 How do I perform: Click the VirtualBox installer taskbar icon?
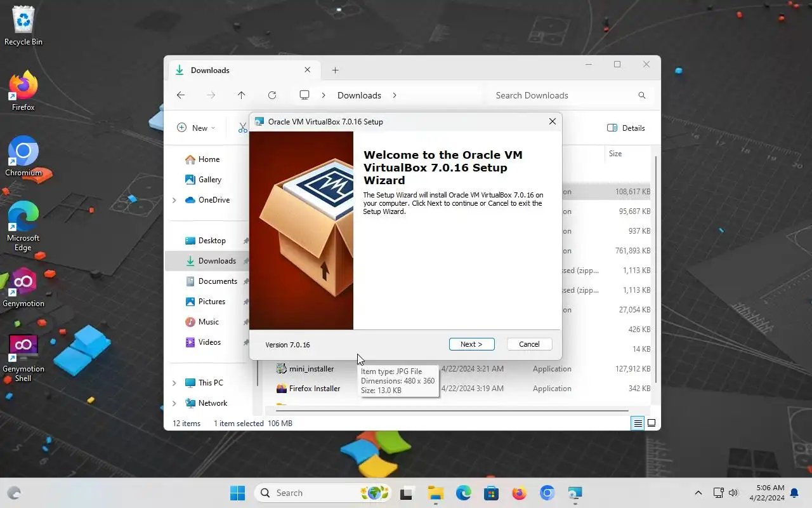coord(575,493)
